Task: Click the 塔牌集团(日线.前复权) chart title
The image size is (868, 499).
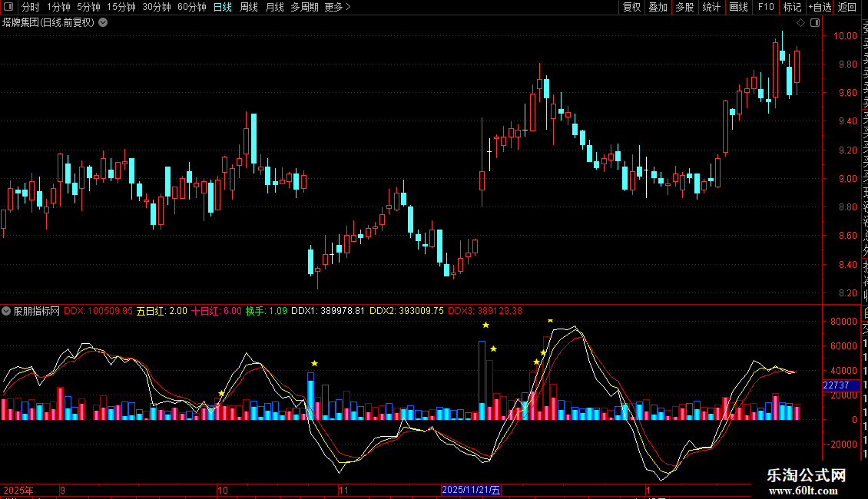Action: [x=48, y=23]
